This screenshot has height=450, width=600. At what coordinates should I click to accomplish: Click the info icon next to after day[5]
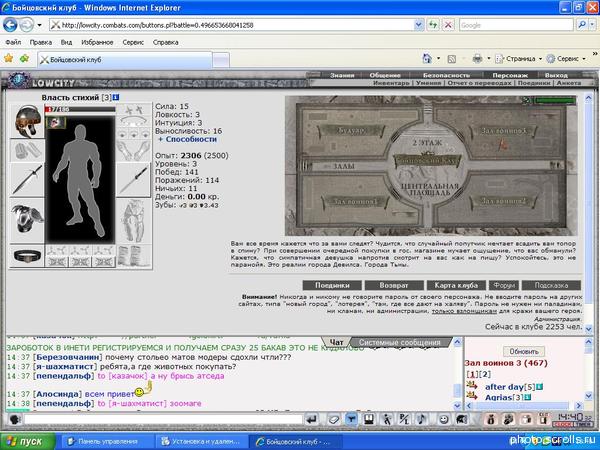539,387
